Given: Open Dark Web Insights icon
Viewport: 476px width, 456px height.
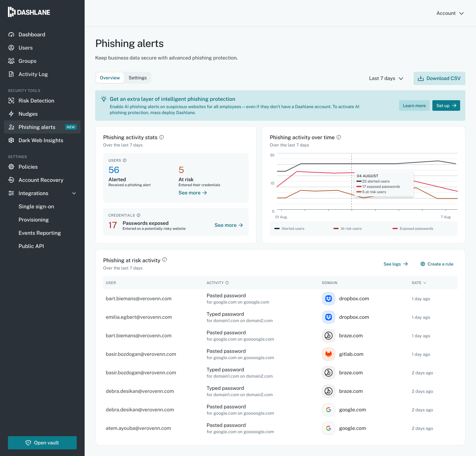Looking at the screenshot, I should (x=11, y=140).
